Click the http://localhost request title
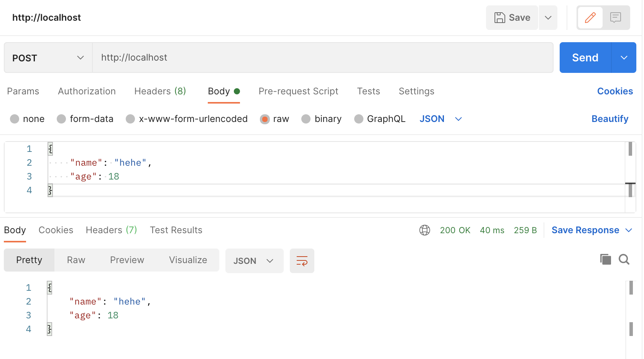 pyautogui.click(x=46, y=18)
